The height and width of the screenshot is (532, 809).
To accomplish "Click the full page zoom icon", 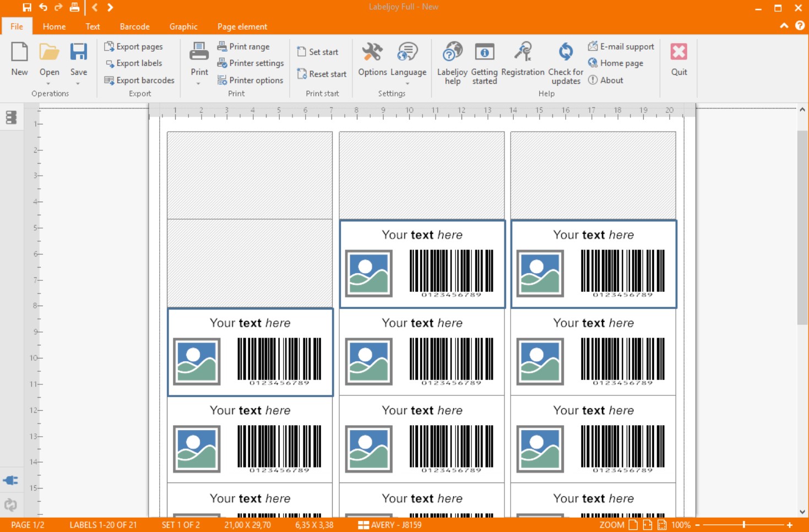I will [633, 525].
